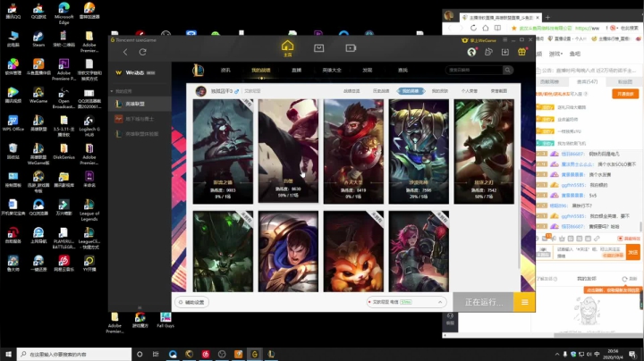Open the 个人荣誉 sub-tab
The height and width of the screenshot is (361, 644).
(x=469, y=91)
